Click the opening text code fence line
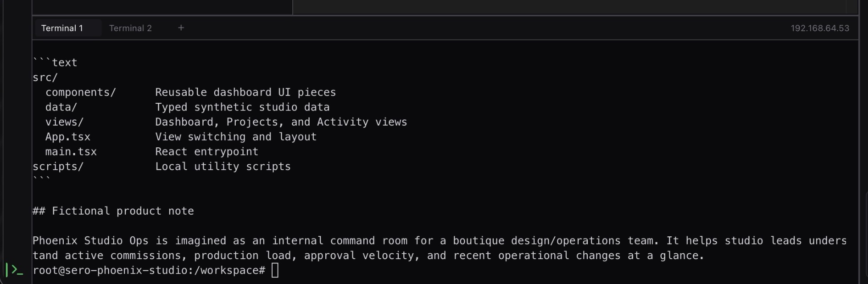Image resolution: width=868 pixels, height=284 pixels. point(55,63)
